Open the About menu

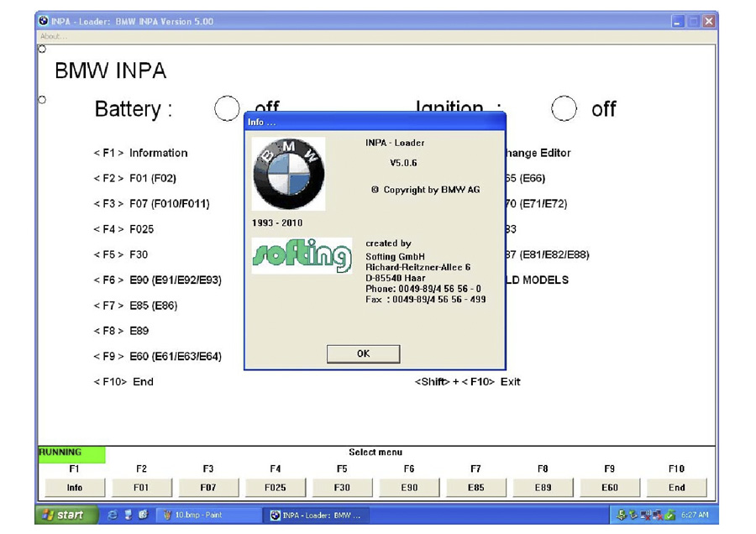coord(53,36)
